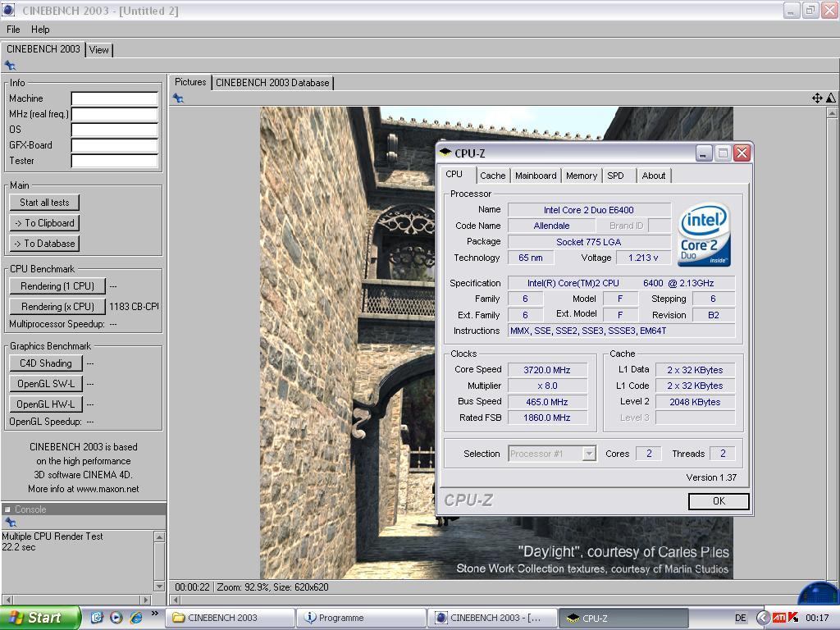Click the four-arrow move icon above the picture
Image resolution: width=840 pixels, height=630 pixels.
(x=817, y=98)
